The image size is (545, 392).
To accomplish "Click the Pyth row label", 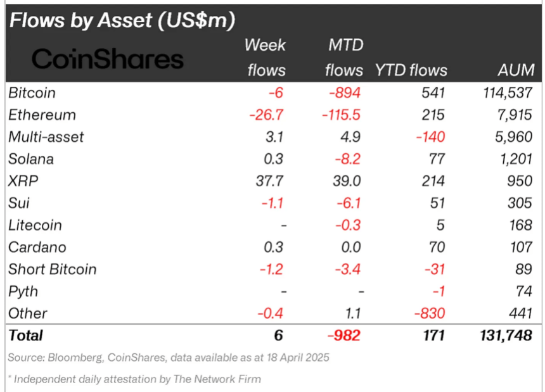I will (x=23, y=291).
